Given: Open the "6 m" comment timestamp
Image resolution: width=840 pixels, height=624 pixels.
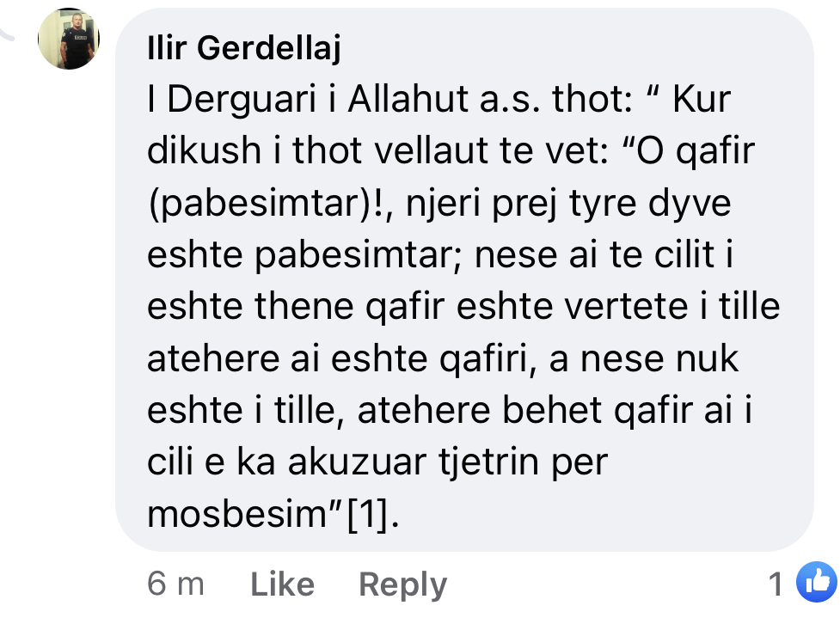Looking at the screenshot, I should pos(175,585).
